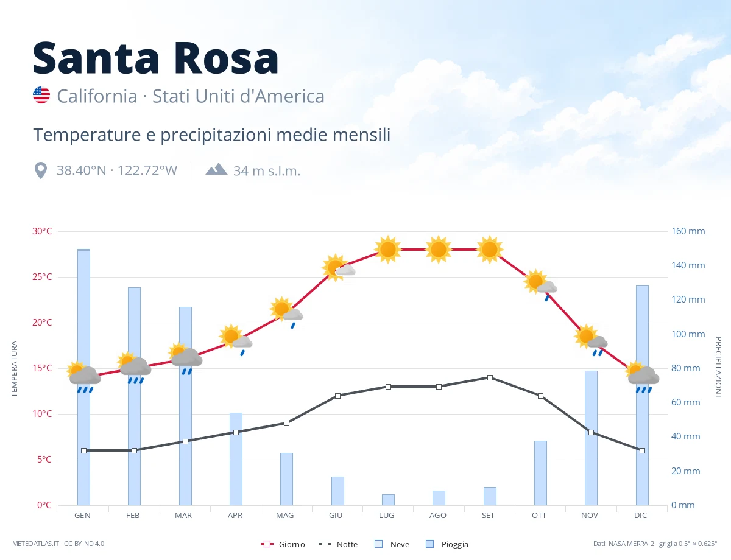Click the November night temperature point
The width and height of the screenshot is (731, 560).
[591, 432]
